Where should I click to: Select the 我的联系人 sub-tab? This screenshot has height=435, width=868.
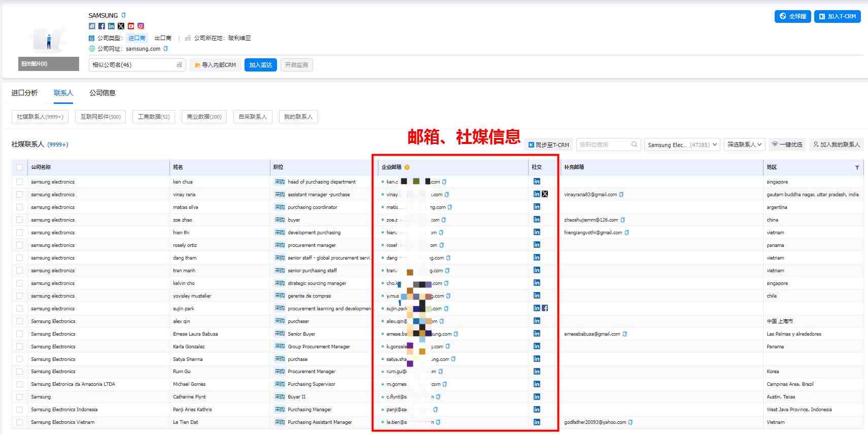click(x=298, y=117)
